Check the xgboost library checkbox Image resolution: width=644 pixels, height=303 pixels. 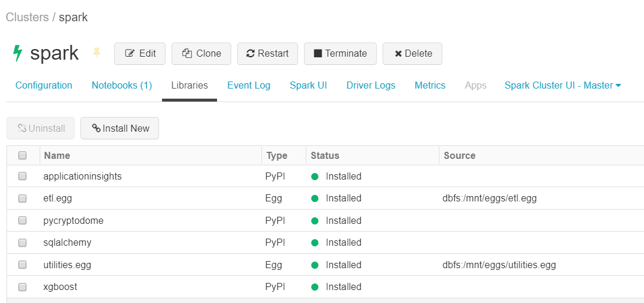[22, 287]
